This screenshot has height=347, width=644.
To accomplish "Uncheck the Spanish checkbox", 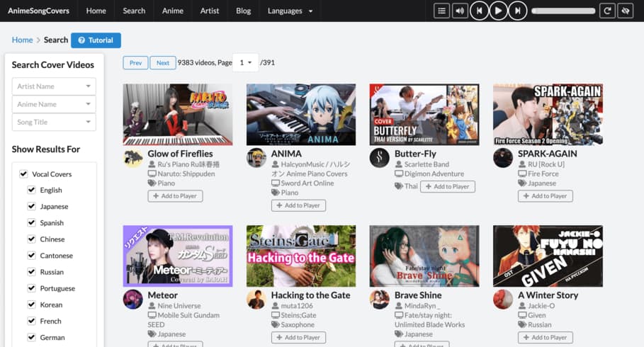I will [31, 222].
